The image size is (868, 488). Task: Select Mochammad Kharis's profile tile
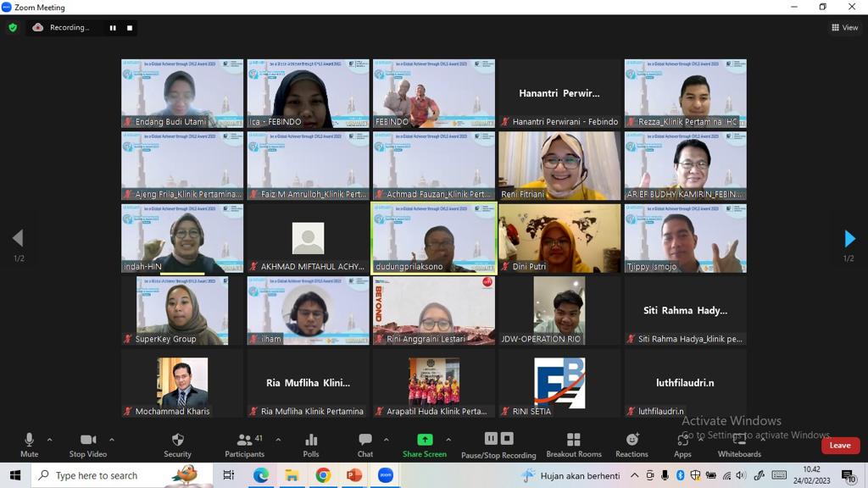tap(182, 384)
